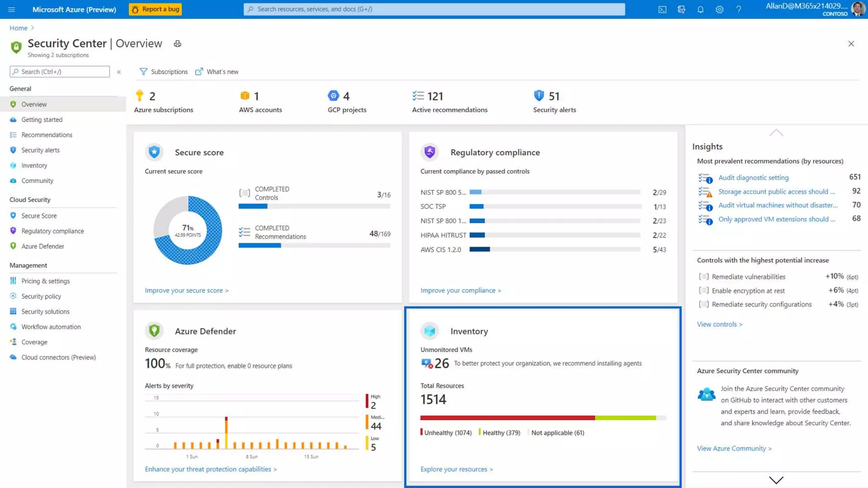This screenshot has width=868, height=488.
Task: Click the directory and subscription filter icon
Action: [681, 9]
